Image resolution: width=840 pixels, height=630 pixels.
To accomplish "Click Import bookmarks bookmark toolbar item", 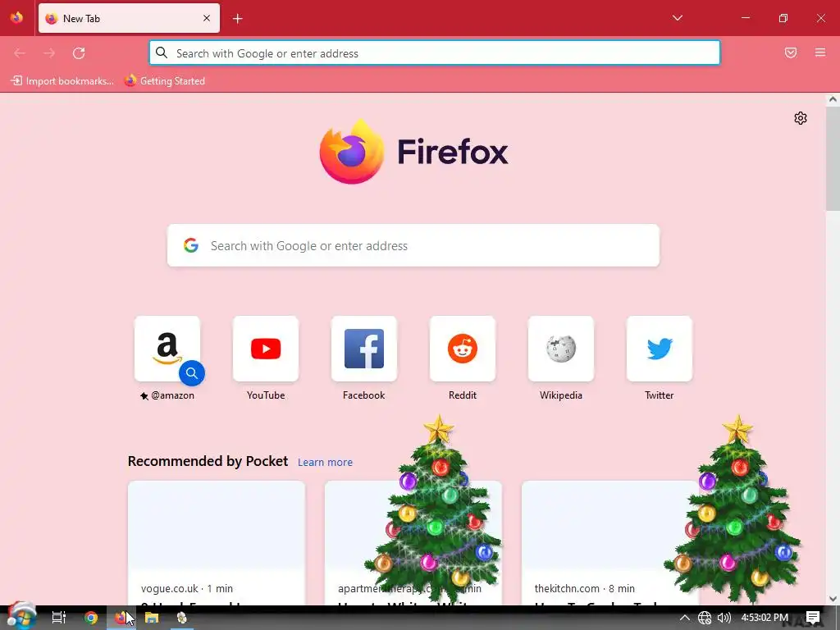I will [x=62, y=81].
